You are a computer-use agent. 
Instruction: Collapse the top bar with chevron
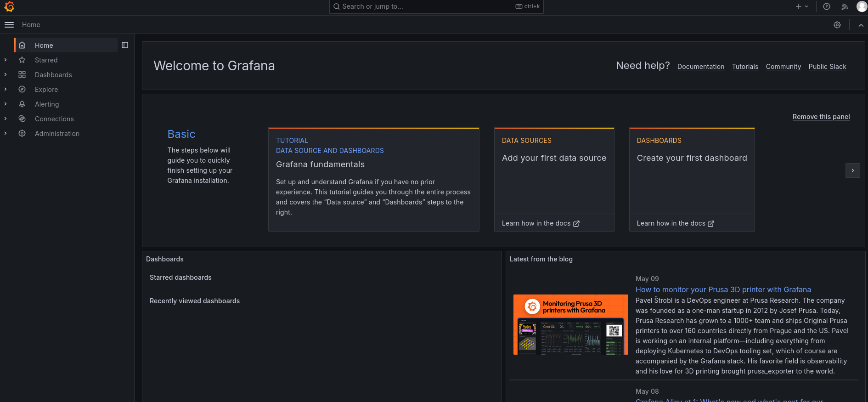point(861,25)
